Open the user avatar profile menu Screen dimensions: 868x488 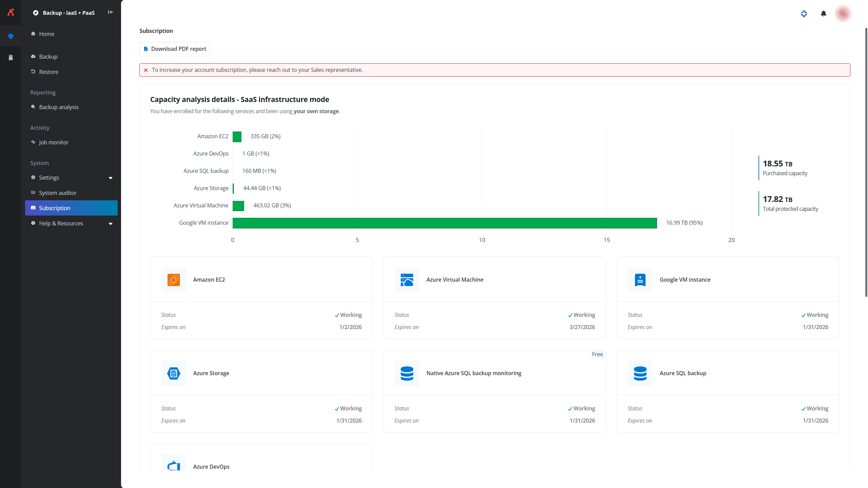[843, 14]
